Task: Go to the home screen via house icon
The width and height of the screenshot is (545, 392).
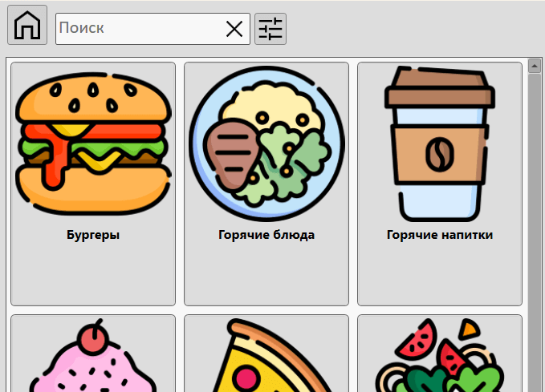Action: tap(27, 26)
